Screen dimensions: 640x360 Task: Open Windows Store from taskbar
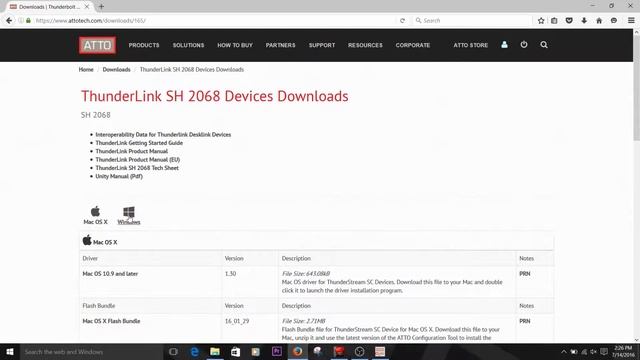tap(236, 352)
